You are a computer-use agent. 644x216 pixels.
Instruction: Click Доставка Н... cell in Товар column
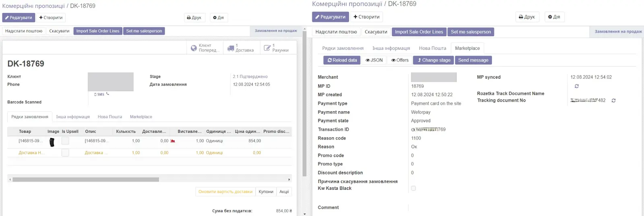(31, 153)
